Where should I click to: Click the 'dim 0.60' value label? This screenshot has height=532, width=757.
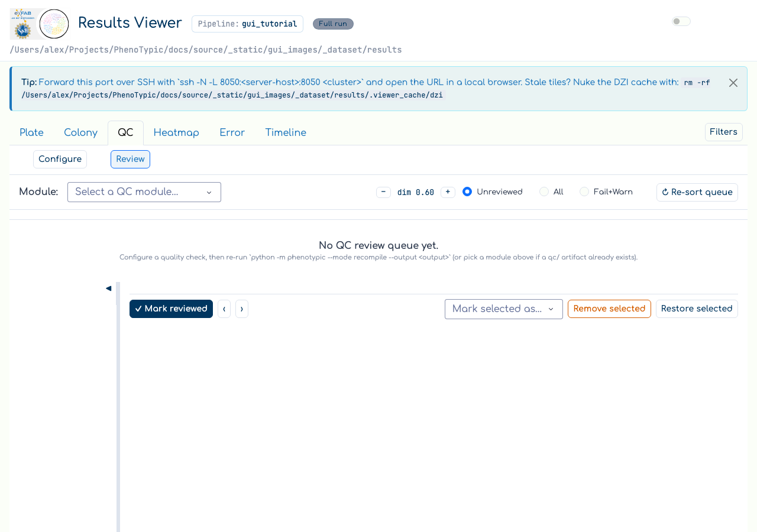(416, 192)
